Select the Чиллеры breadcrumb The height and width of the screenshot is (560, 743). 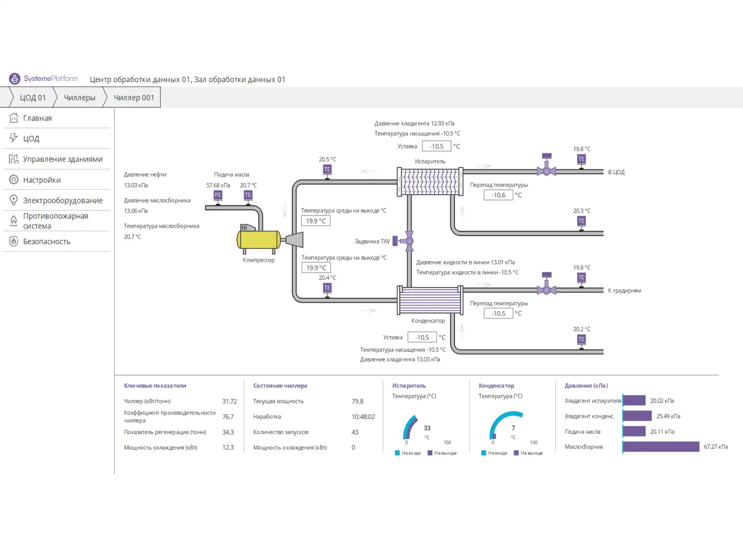(79, 98)
